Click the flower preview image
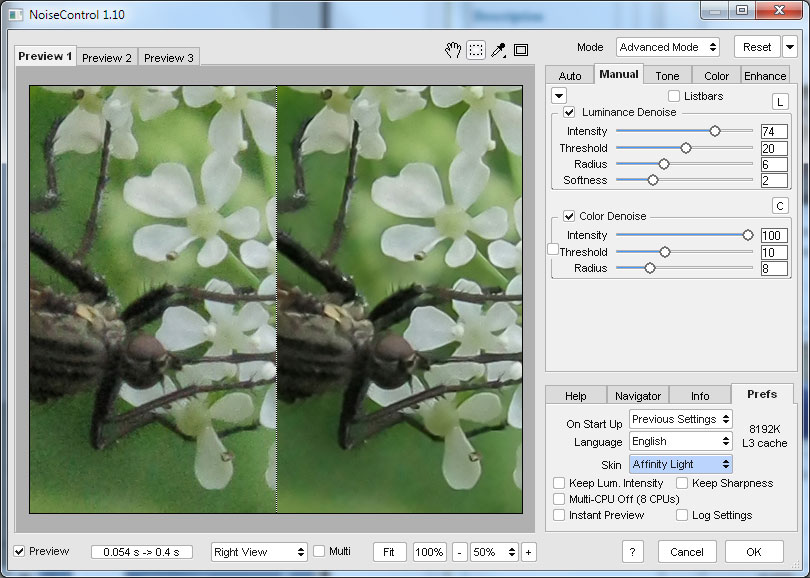The image size is (810, 578). pos(276,300)
